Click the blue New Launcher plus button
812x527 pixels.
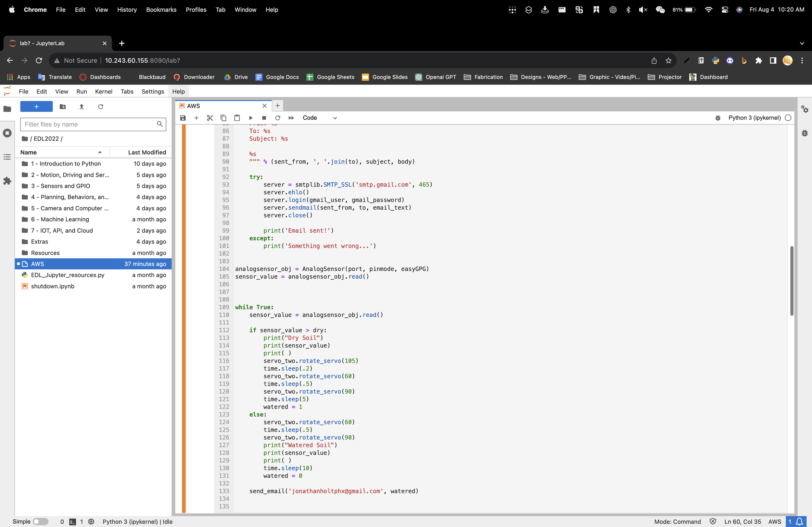[x=36, y=107]
